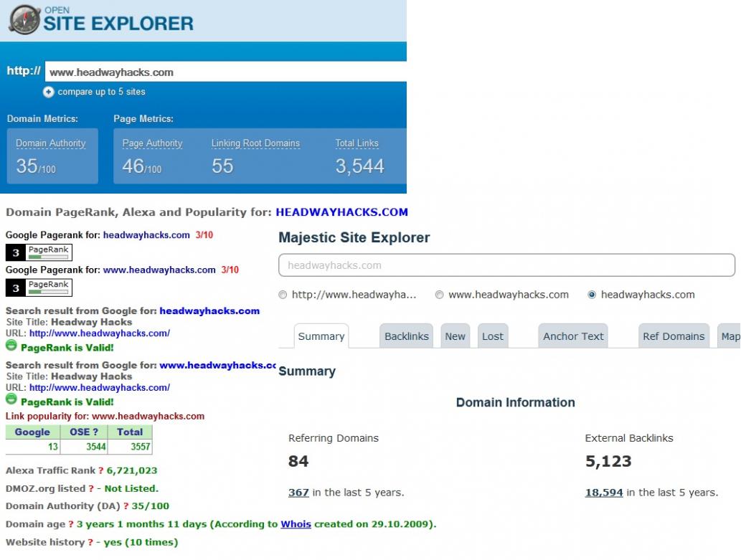Switch to the Backlinks tab

tap(407, 336)
